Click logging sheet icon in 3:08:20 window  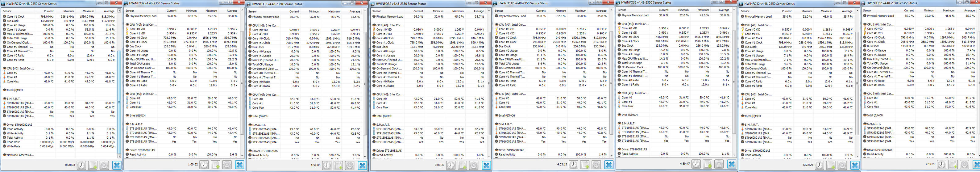[x=462, y=165]
